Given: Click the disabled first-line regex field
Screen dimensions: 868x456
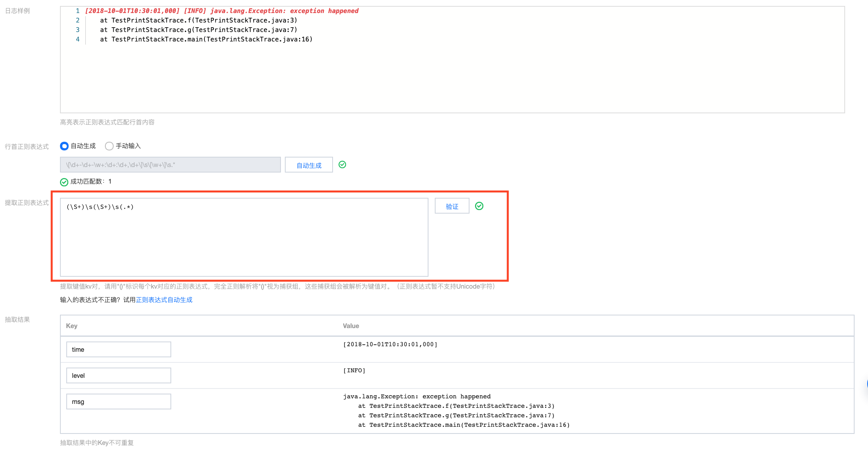Looking at the screenshot, I should tap(170, 165).
